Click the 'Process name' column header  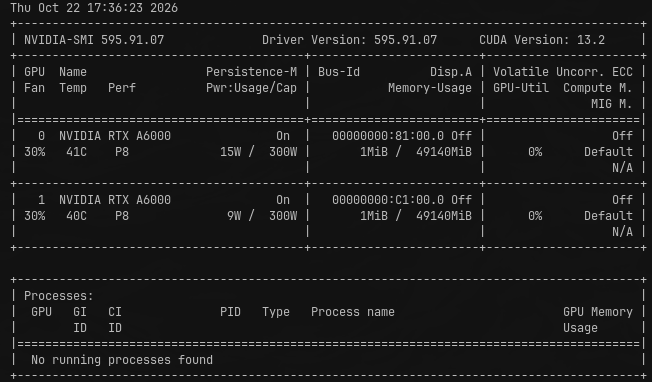pyautogui.click(x=353, y=312)
